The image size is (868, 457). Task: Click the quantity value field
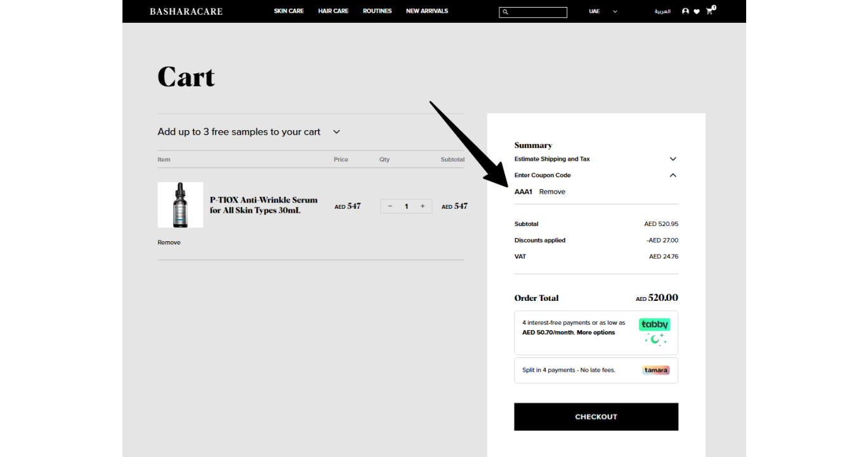(406, 206)
